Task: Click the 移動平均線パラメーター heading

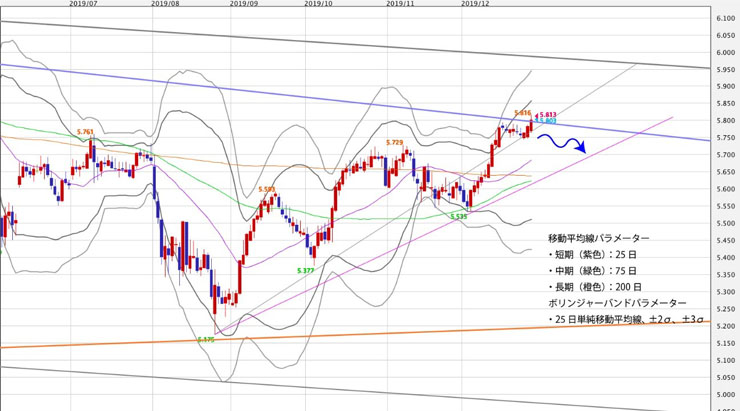Action: click(599, 238)
